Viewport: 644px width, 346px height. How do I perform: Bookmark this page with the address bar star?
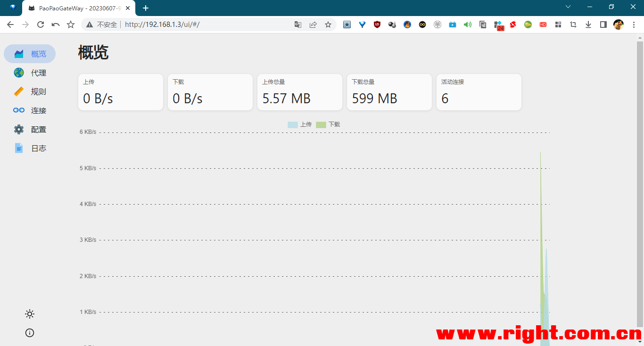click(x=328, y=25)
